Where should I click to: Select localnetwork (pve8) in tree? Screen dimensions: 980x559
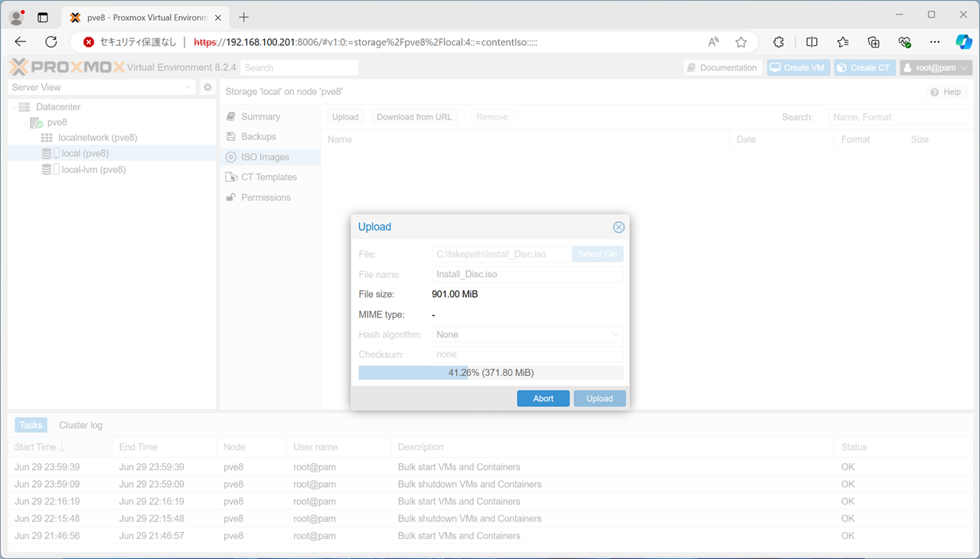(x=97, y=138)
